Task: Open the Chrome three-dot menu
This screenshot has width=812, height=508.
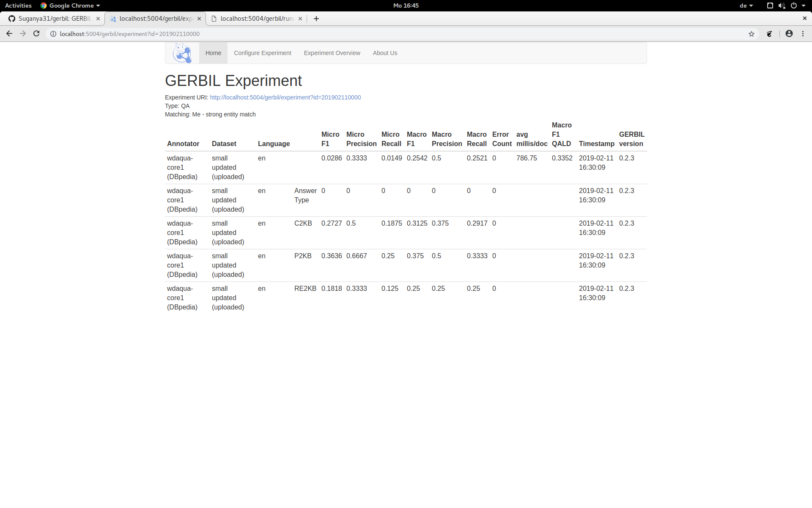Action: coord(803,34)
